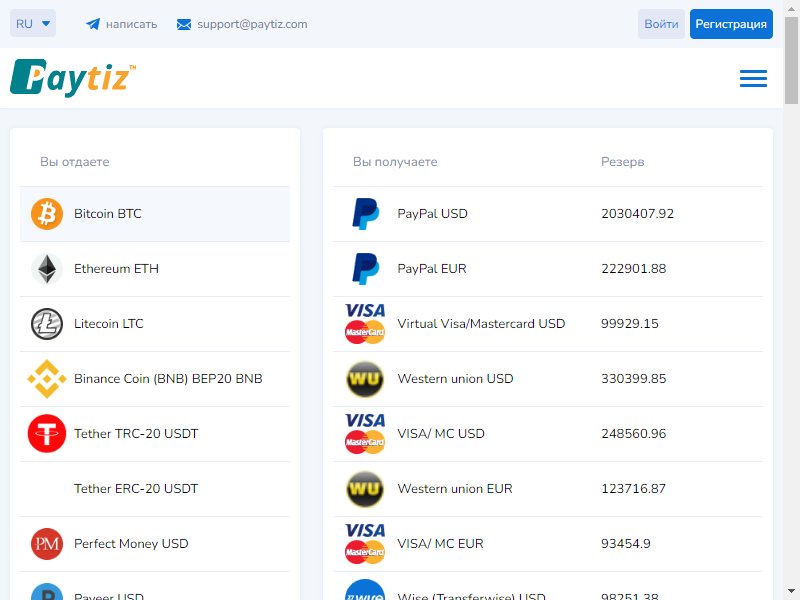The height and width of the screenshot is (600, 800).
Task: Click reserve value 248560.96
Action: [634, 434]
